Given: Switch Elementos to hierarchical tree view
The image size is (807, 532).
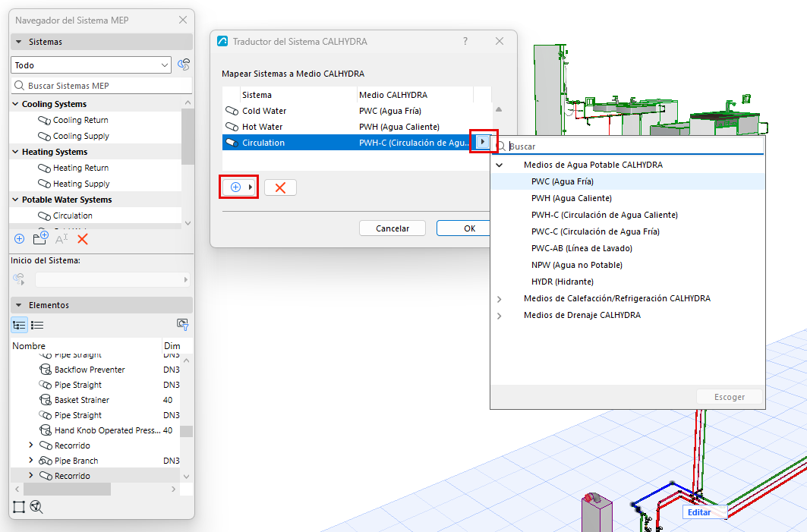Looking at the screenshot, I should pos(20,325).
